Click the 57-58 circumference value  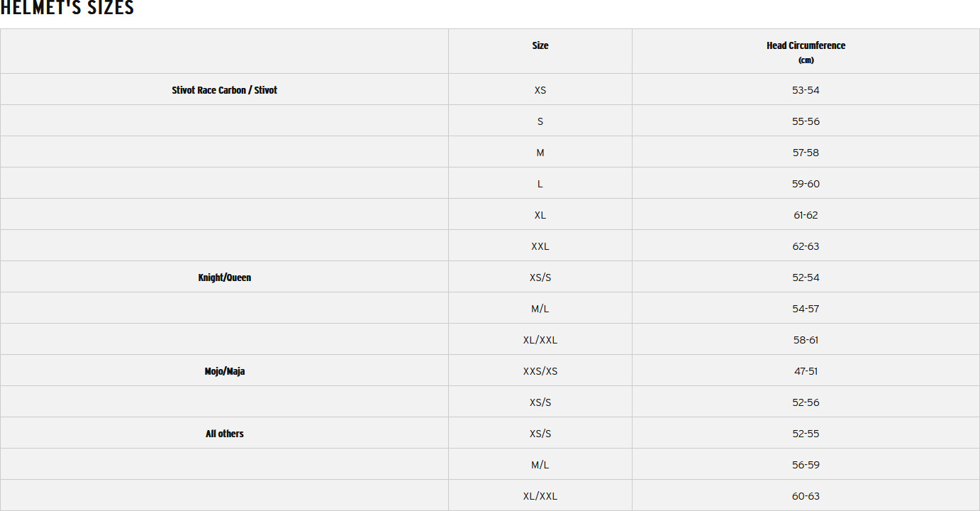click(x=806, y=153)
